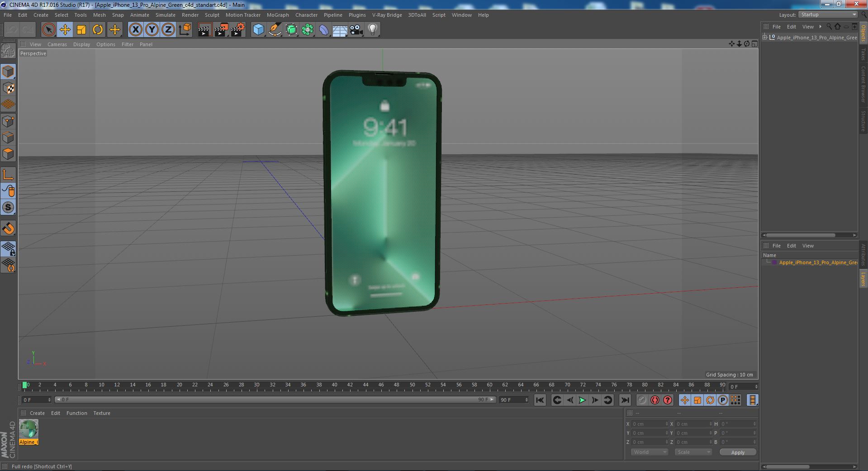Click Record Active Objects button

click(642, 400)
